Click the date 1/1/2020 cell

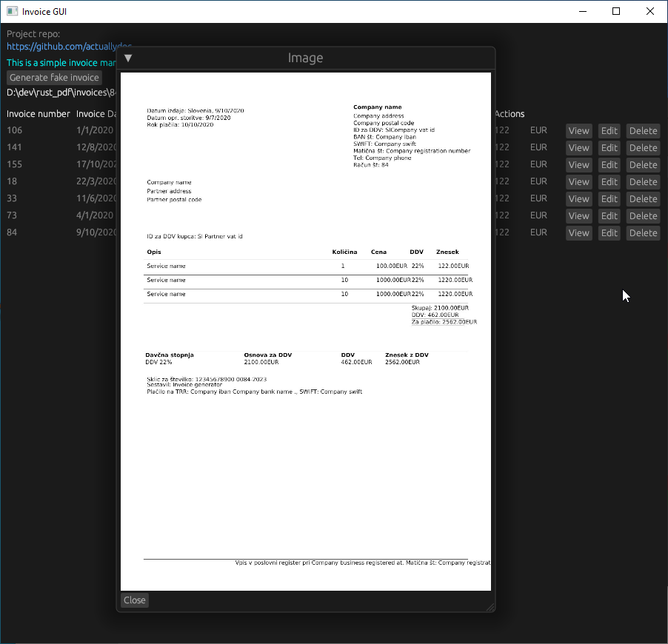95,130
